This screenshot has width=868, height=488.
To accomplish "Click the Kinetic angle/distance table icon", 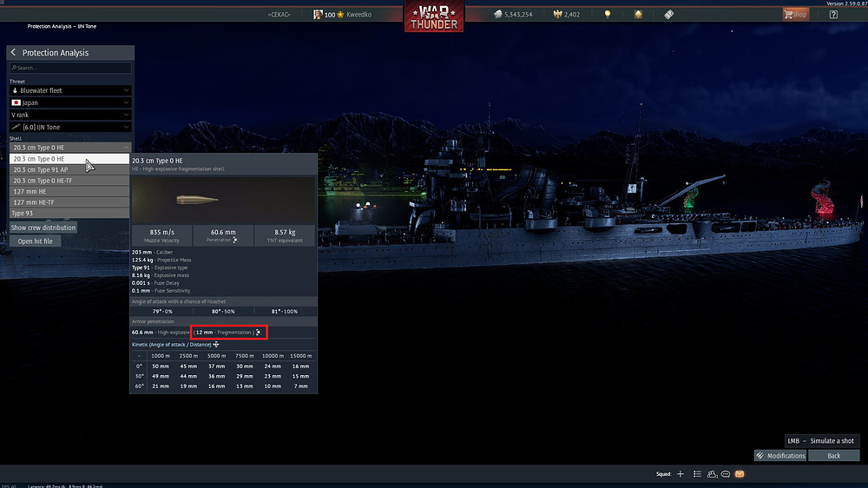I will click(216, 345).
